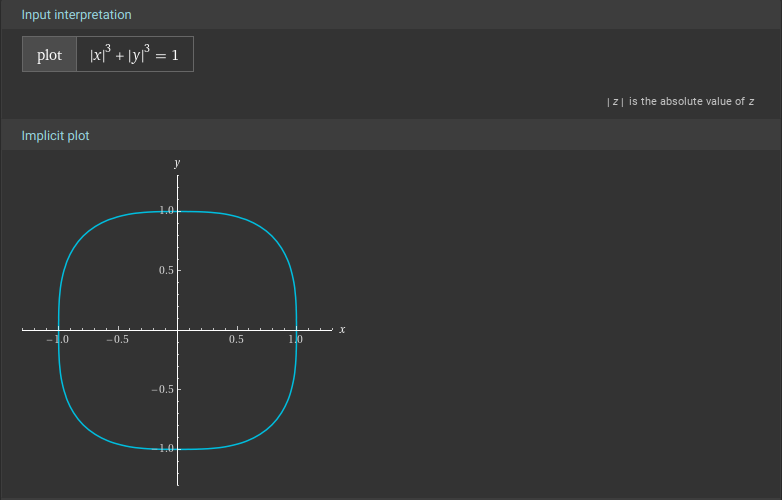Click the −1.0 tick label on y-axis
The height and width of the screenshot is (500, 782).
tap(163, 448)
